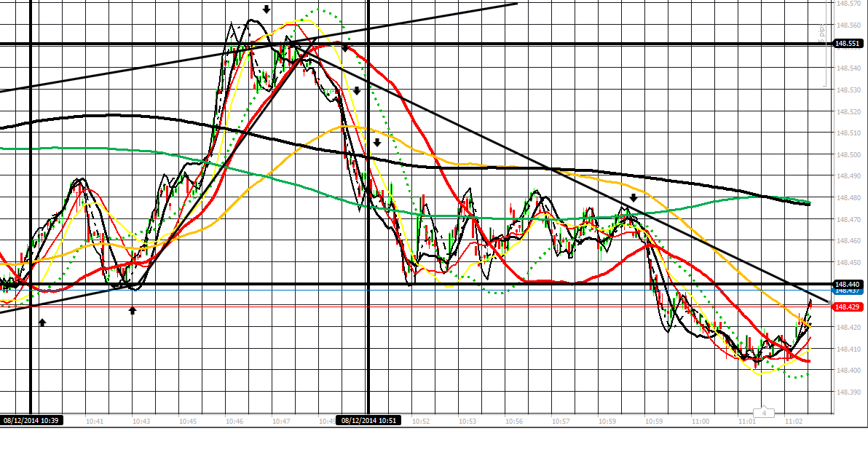
Task: Click the 10:52 time axis label
Action: click(421, 421)
